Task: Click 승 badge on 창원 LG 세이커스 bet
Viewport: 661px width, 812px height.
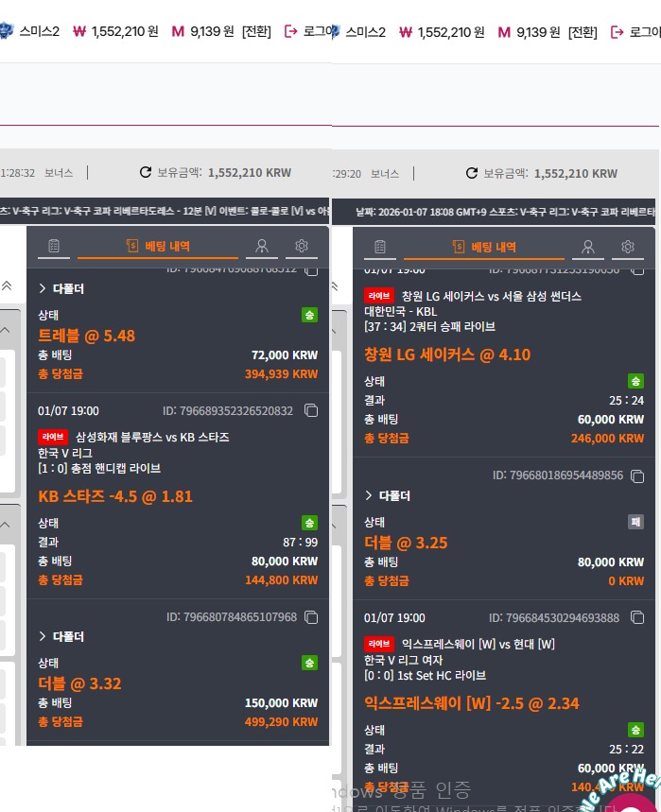Action: point(636,381)
